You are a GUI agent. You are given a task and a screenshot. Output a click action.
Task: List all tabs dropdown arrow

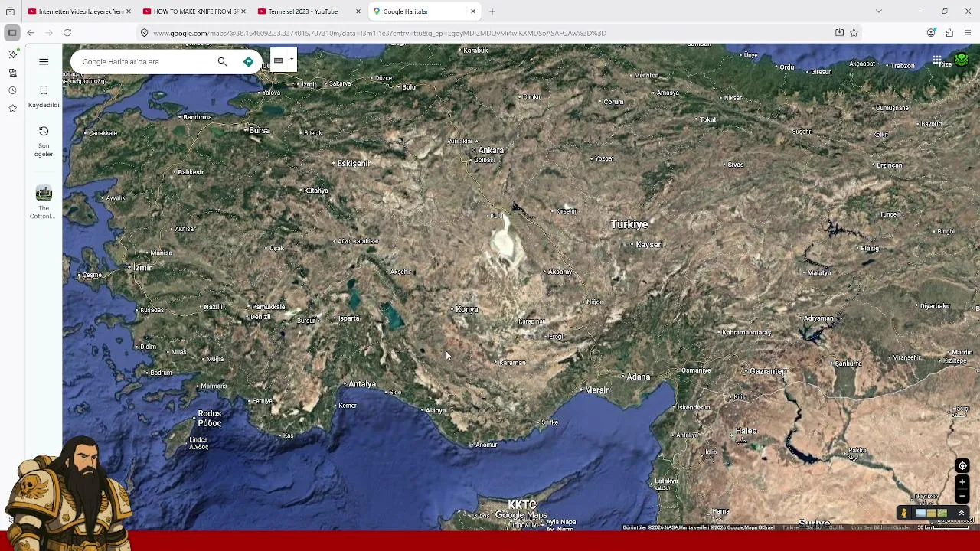(x=879, y=11)
